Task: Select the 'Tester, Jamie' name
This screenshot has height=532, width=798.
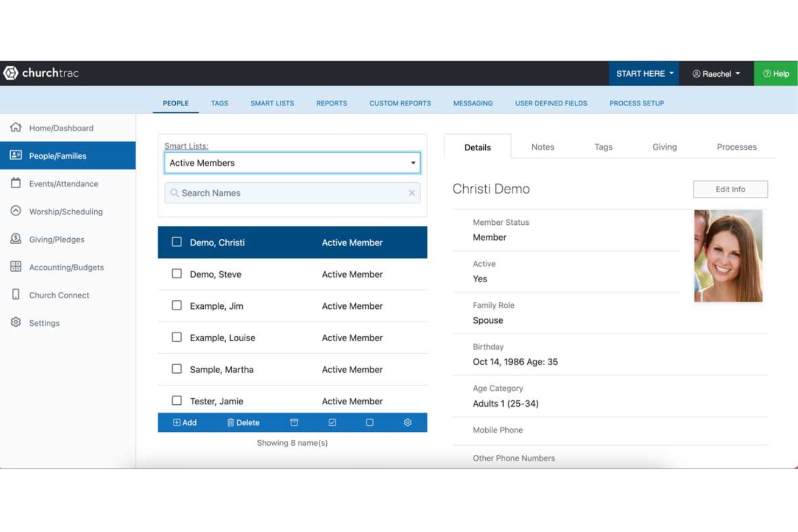Action: click(216, 401)
